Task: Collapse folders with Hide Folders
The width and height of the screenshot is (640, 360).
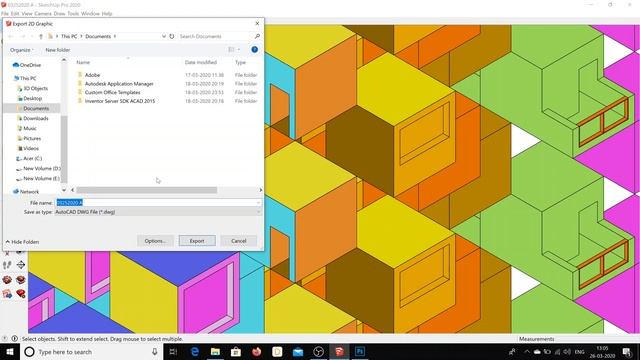Action: [x=22, y=242]
